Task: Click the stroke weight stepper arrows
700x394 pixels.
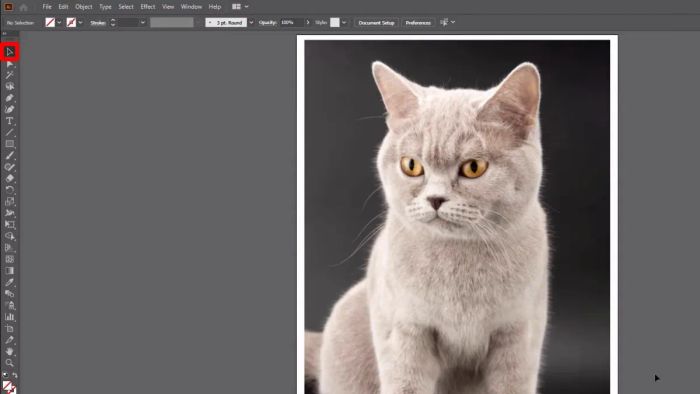Action: point(113,22)
